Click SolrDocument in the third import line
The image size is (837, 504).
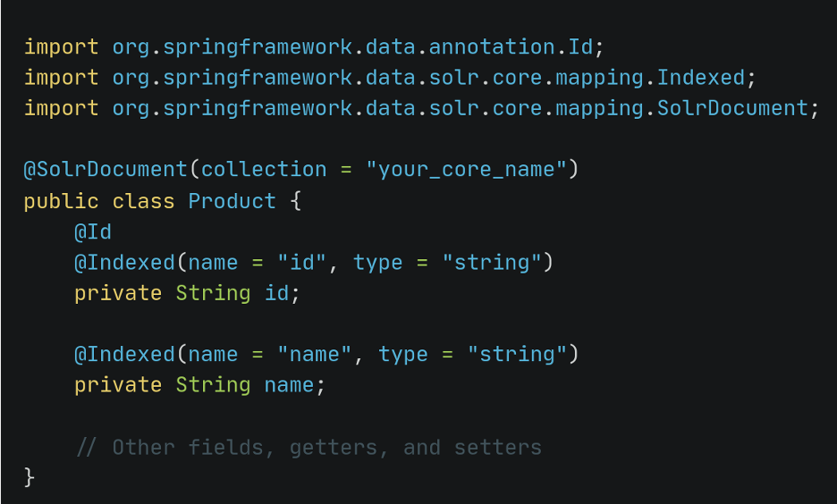pyautogui.click(x=732, y=108)
